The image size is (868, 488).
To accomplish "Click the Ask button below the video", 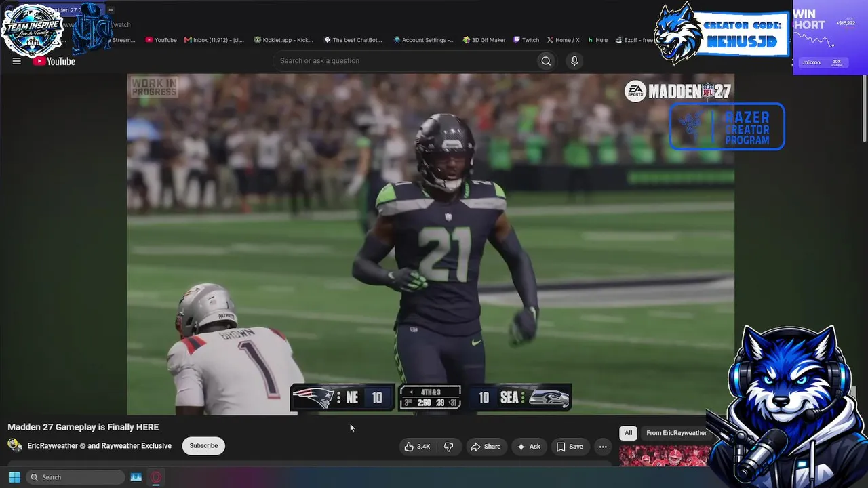I will tap(529, 447).
